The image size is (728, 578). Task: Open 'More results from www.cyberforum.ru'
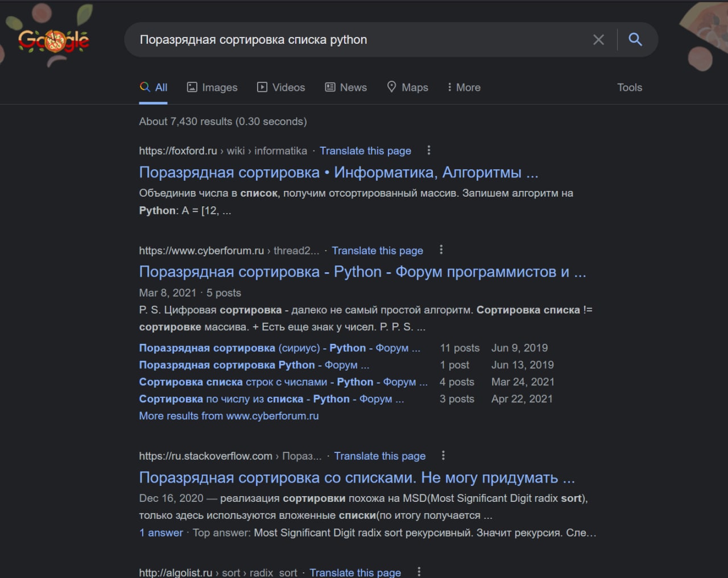[x=229, y=416]
